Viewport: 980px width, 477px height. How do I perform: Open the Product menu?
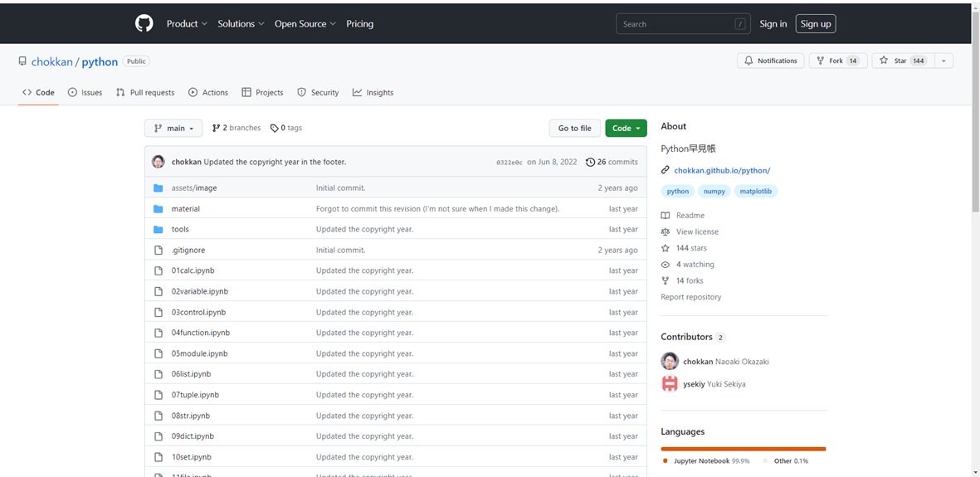coord(187,24)
